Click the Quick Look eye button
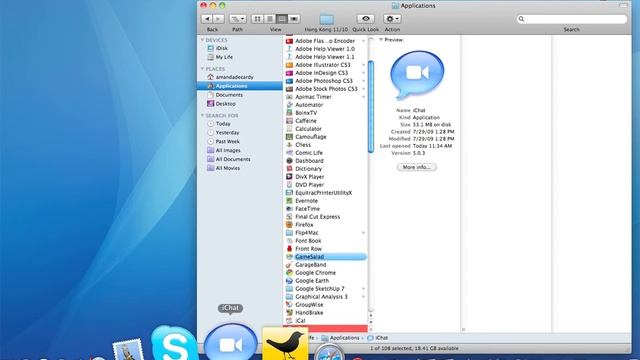Screen dimensions: 640x360 [366, 19]
